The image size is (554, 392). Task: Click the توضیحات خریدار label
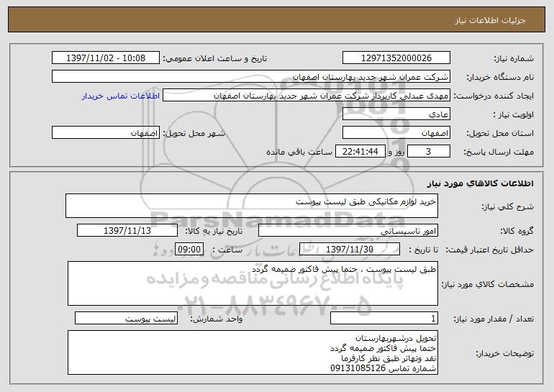click(x=504, y=353)
